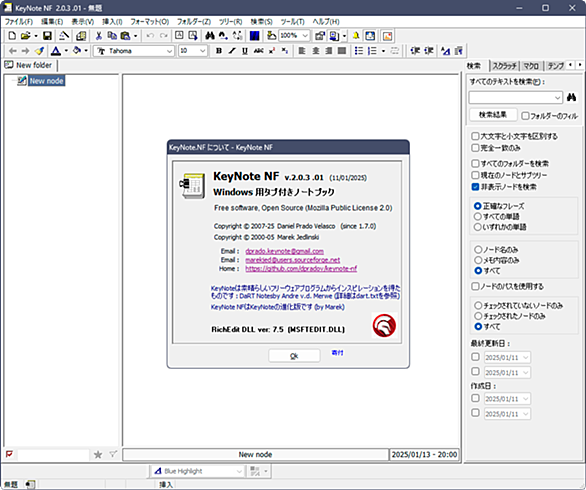586x490 pixels.
Task: Click the blue striped rectangle toolbar icon
Action: (255, 36)
